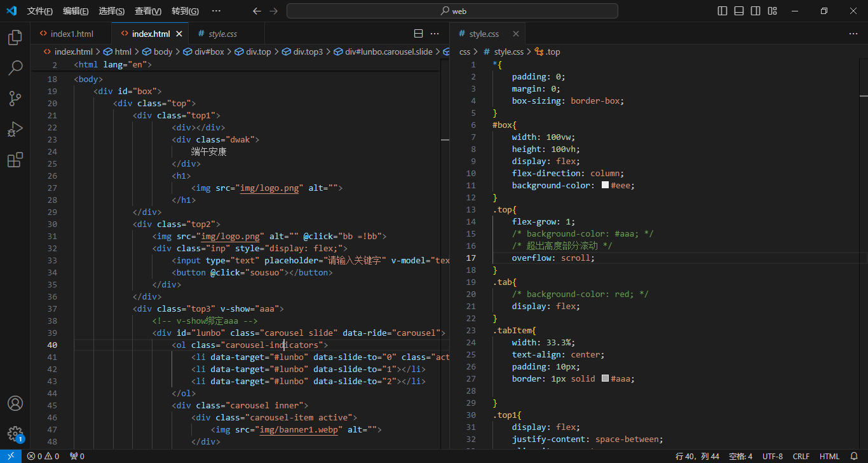The width and height of the screenshot is (868, 463).
Task: Click the css folder breadcrumb
Action: tap(465, 52)
